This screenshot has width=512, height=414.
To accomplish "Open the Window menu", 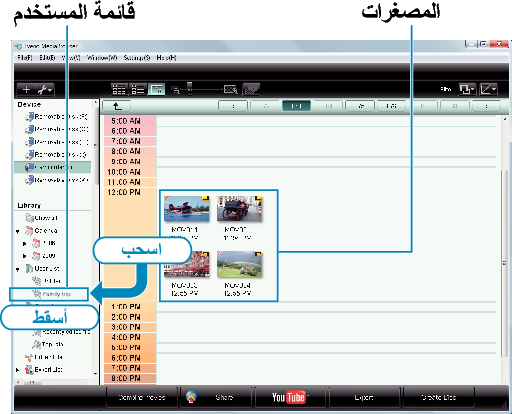I will click(102, 58).
